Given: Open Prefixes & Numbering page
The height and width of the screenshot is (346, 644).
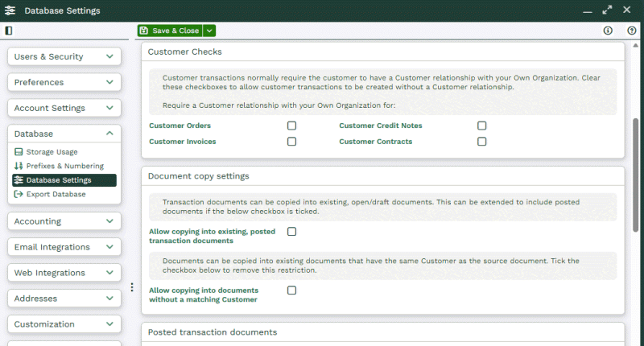Looking at the screenshot, I should 65,166.
